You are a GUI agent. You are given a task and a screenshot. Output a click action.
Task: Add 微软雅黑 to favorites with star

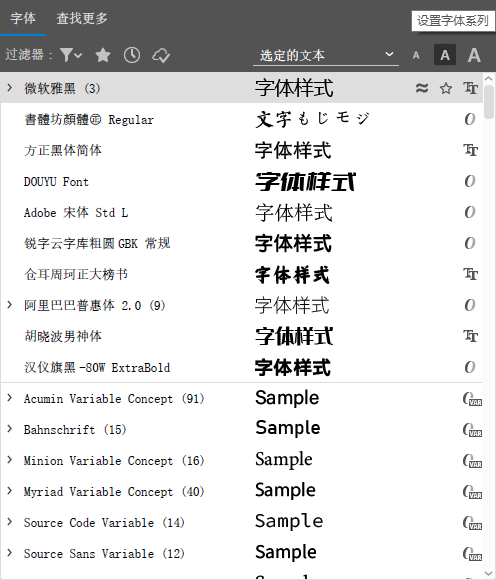point(446,88)
